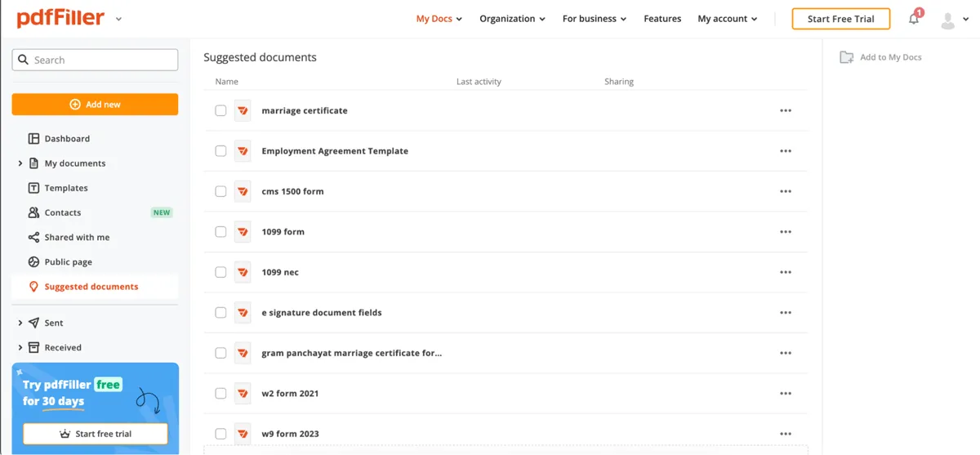The image size is (980, 455).
Task: Select the Employment Agreement Template checkbox
Action: [220, 151]
